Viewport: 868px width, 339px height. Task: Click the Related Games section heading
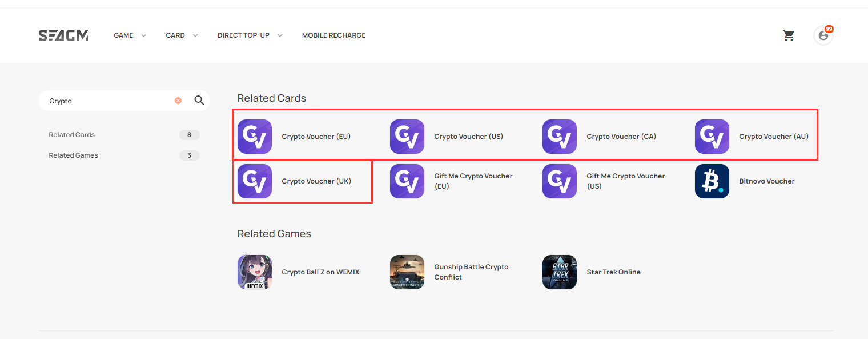(274, 234)
